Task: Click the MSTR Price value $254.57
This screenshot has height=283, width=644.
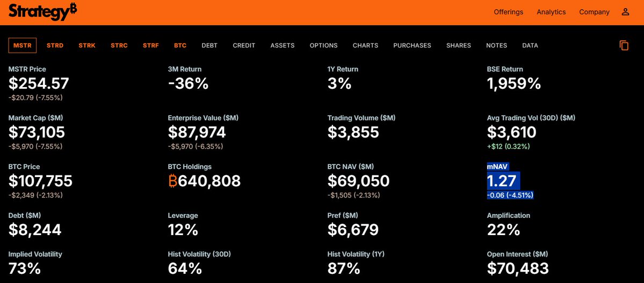Action: (39, 83)
